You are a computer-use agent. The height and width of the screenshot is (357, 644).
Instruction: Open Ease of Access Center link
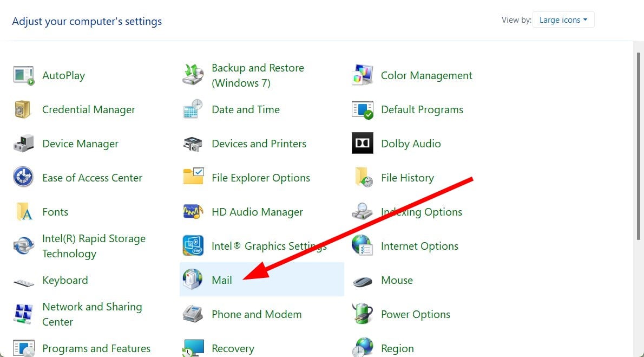pyautogui.click(x=93, y=178)
